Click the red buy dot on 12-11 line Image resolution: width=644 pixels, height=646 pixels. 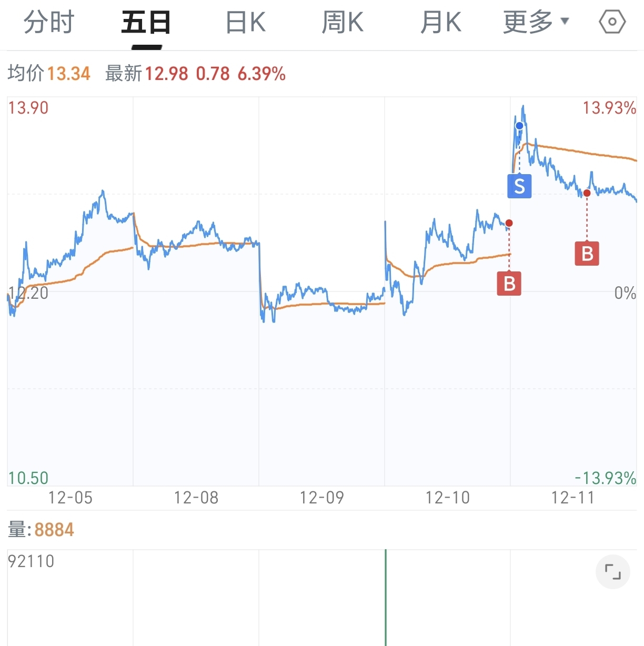[x=587, y=193]
